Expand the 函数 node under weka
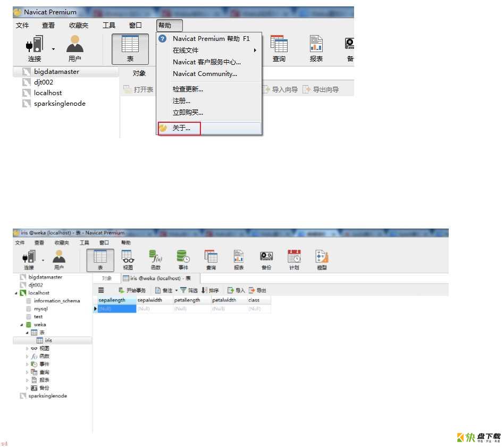504x447 pixels. point(27,357)
